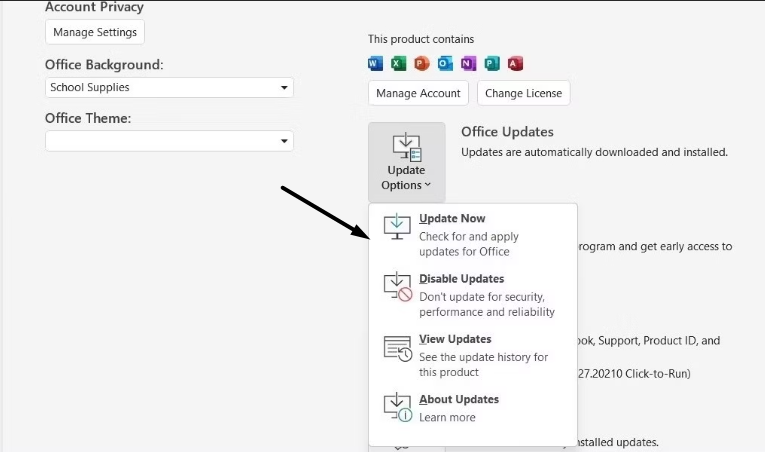Click the Disable Updates icon
Viewport: 765px width, 452px height.
(x=397, y=286)
